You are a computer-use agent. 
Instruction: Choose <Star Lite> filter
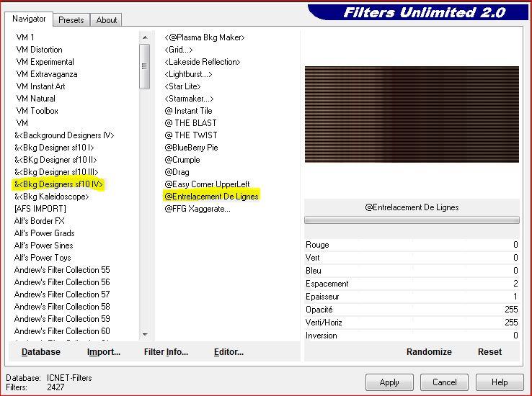[x=182, y=86]
